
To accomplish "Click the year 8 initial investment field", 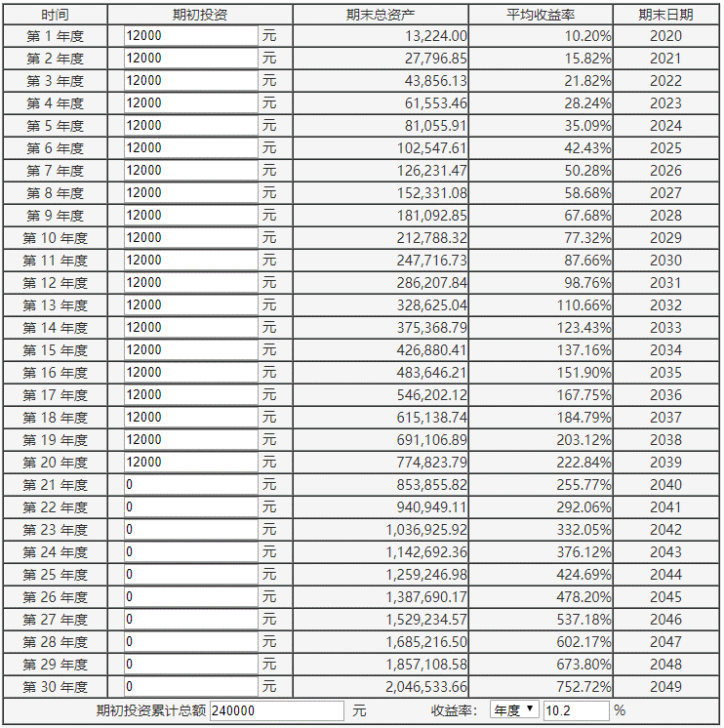I will (190, 192).
